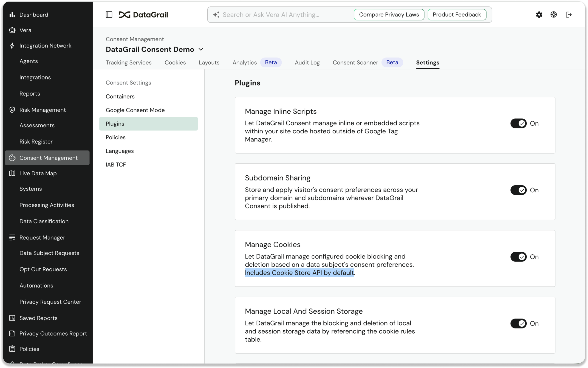Click the Subdomain Sharing heading
588x368 pixels.
277,178
